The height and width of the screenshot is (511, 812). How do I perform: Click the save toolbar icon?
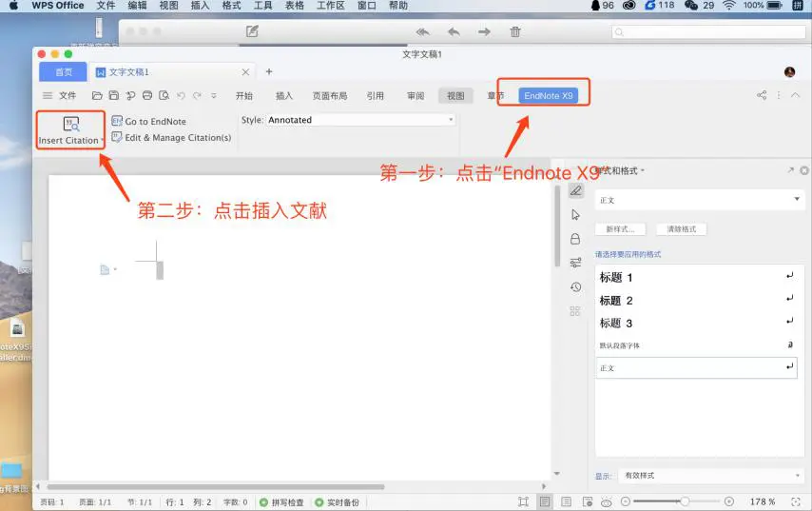(114, 95)
